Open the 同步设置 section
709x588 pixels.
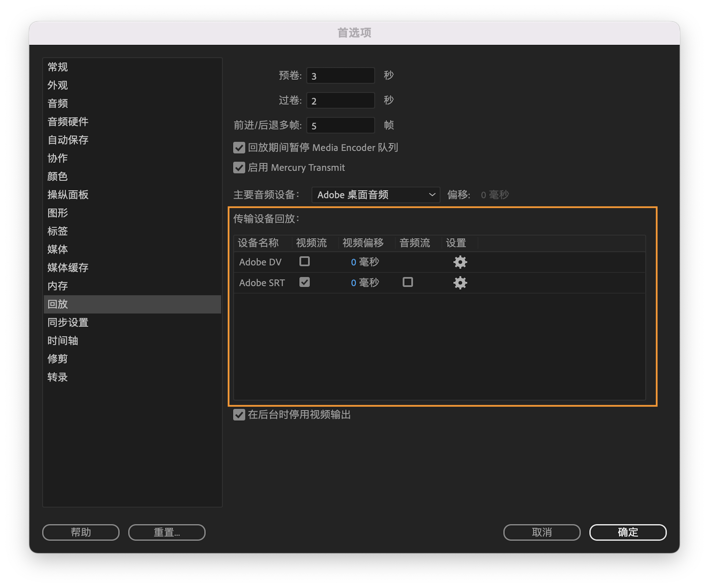click(x=68, y=323)
